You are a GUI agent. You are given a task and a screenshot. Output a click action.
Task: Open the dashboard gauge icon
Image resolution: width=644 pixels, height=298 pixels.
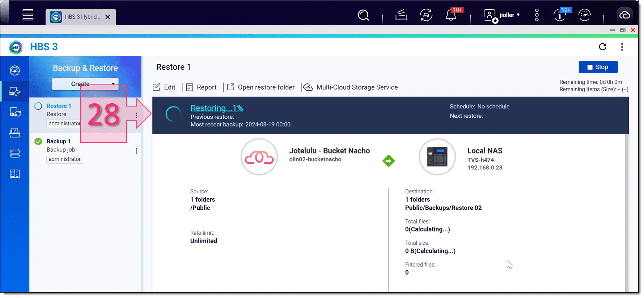pyautogui.click(x=585, y=15)
